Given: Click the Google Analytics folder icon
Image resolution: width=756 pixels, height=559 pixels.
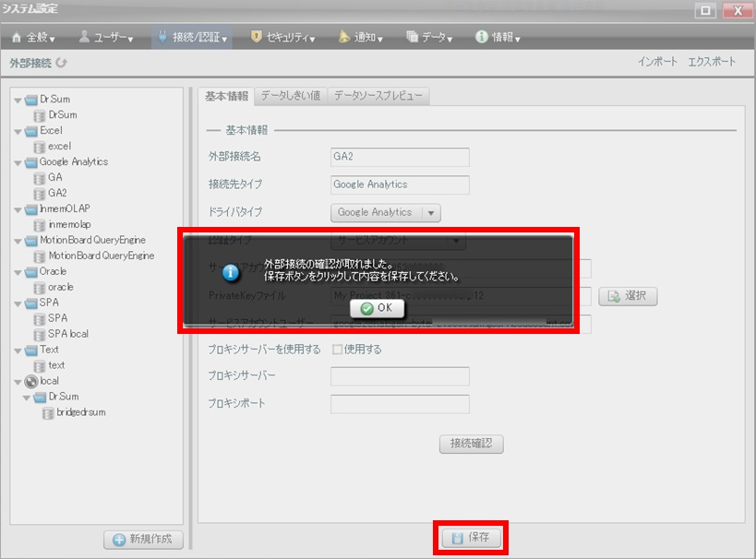Looking at the screenshot, I should click(x=30, y=162).
